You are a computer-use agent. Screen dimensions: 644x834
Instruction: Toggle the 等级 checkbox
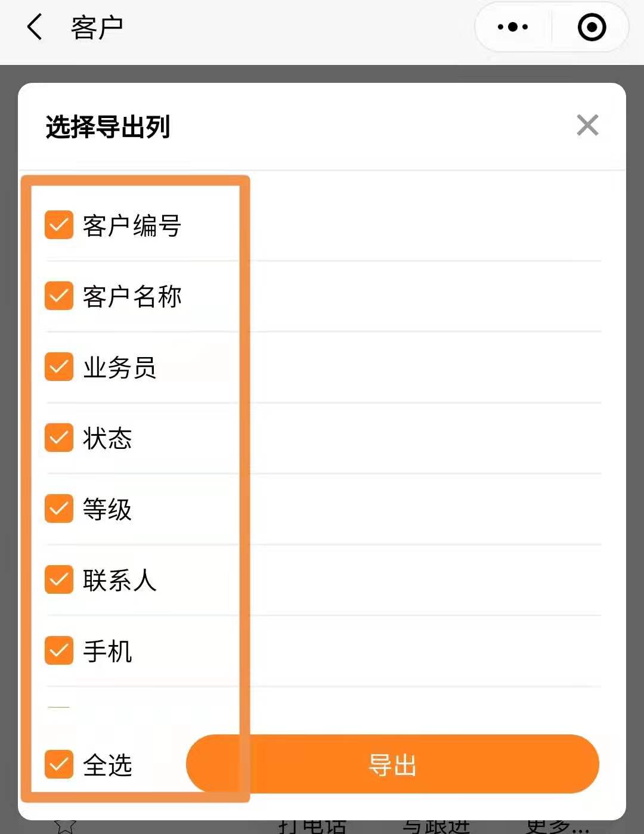tap(59, 509)
